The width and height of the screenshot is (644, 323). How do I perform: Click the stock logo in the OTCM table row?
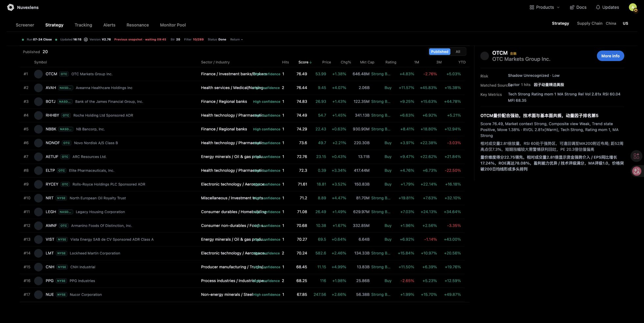[38, 74]
